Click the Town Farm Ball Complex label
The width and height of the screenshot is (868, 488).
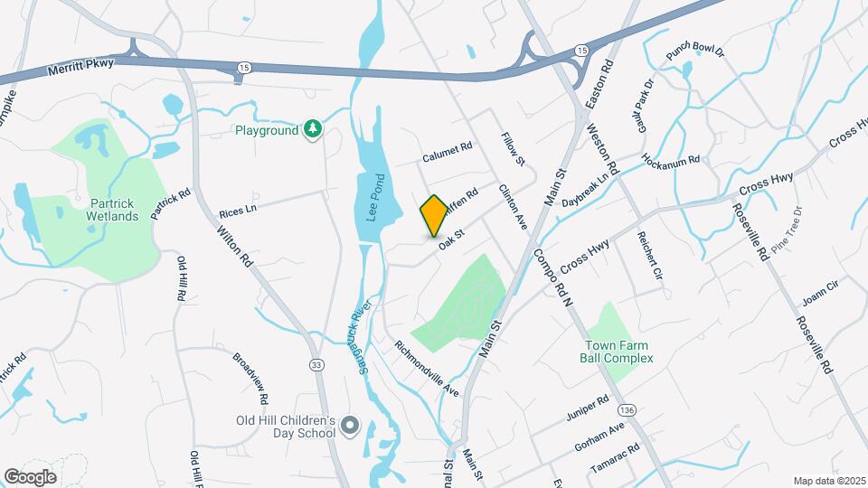(x=616, y=352)
